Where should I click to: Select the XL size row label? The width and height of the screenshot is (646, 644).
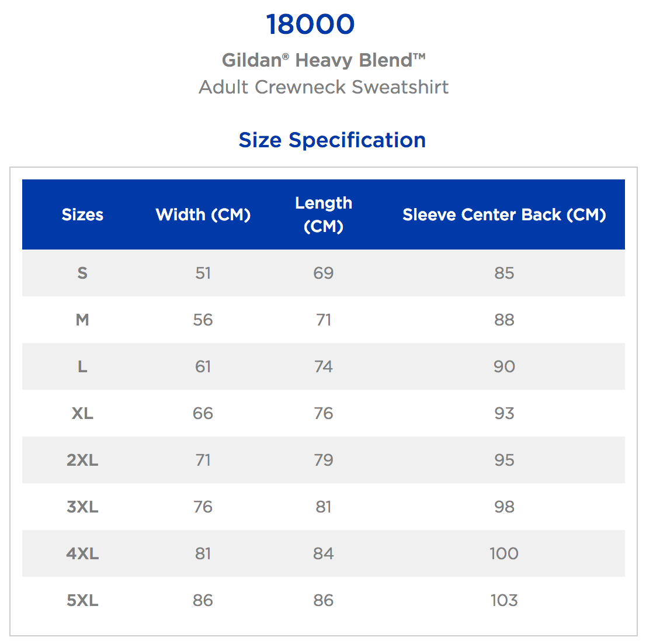82,413
